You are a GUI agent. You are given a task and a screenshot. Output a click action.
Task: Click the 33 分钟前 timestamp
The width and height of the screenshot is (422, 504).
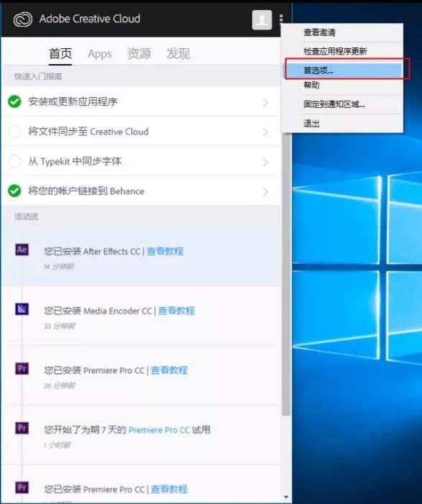point(60,326)
